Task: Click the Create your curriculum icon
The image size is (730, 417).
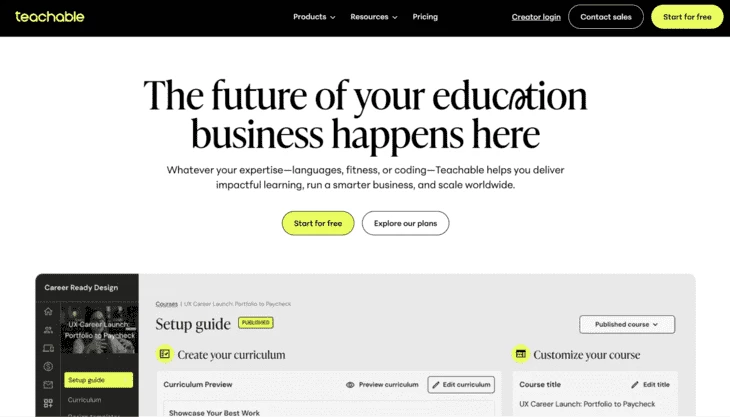Action: (x=164, y=354)
